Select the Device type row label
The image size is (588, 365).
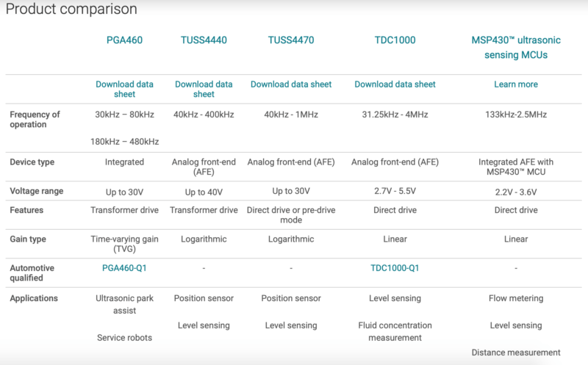tap(32, 162)
